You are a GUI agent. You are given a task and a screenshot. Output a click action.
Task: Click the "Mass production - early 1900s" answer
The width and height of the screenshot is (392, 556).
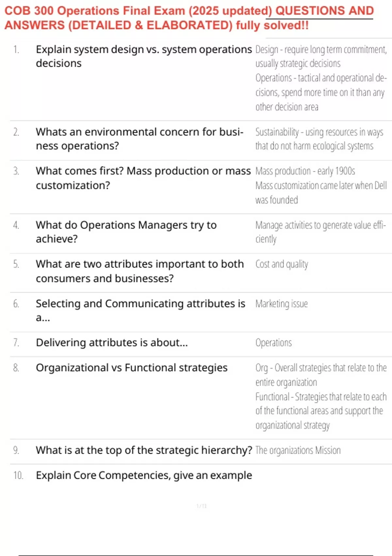[305, 171]
